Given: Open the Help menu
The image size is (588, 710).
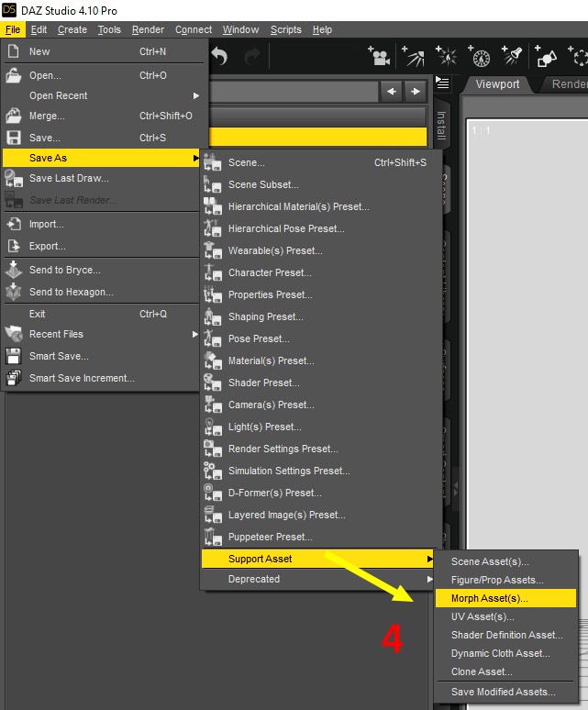Looking at the screenshot, I should pos(322,30).
